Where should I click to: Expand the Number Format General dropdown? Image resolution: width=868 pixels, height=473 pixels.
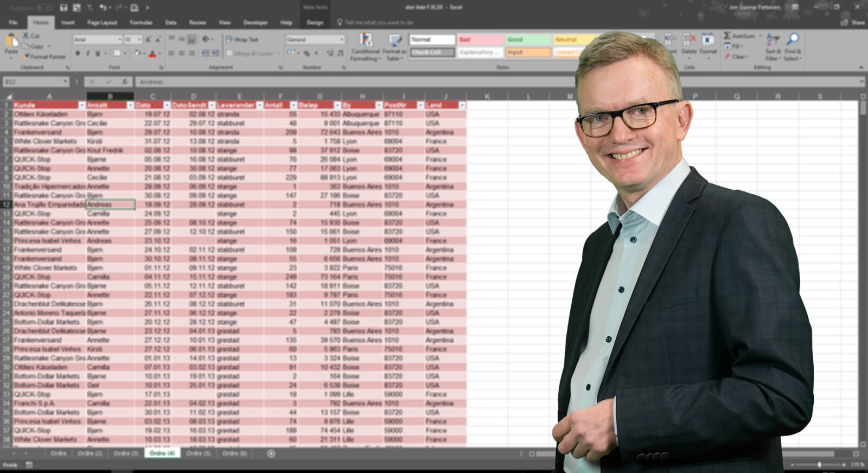[342, 40]
